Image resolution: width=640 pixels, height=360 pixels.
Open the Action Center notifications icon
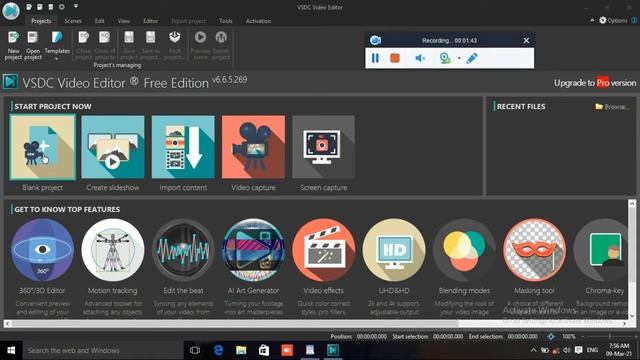point(578,350)
